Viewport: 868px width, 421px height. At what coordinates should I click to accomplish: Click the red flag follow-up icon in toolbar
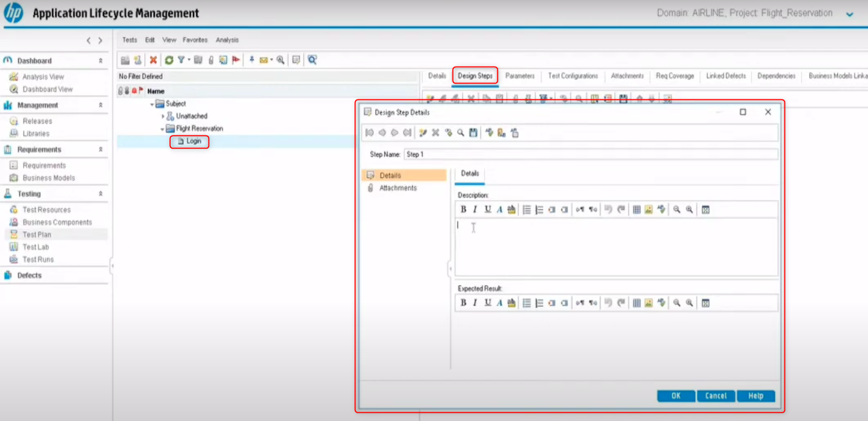pyautogui.click(x=236, y=60)
